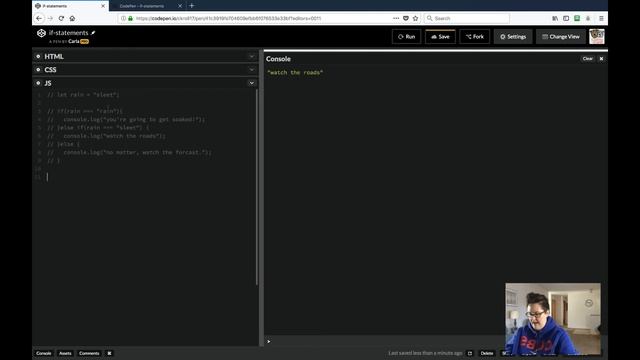
Task: Open a new browser tab
Action: pos(191,6)
